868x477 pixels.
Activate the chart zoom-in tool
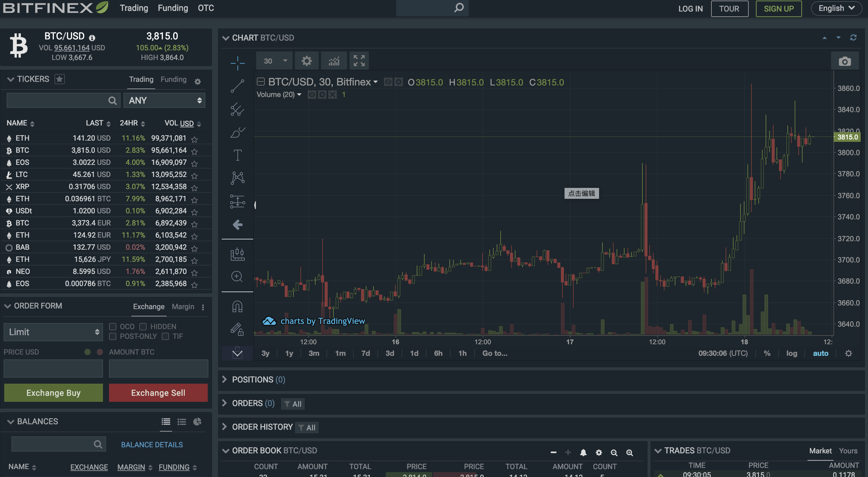tap(237, 277)
